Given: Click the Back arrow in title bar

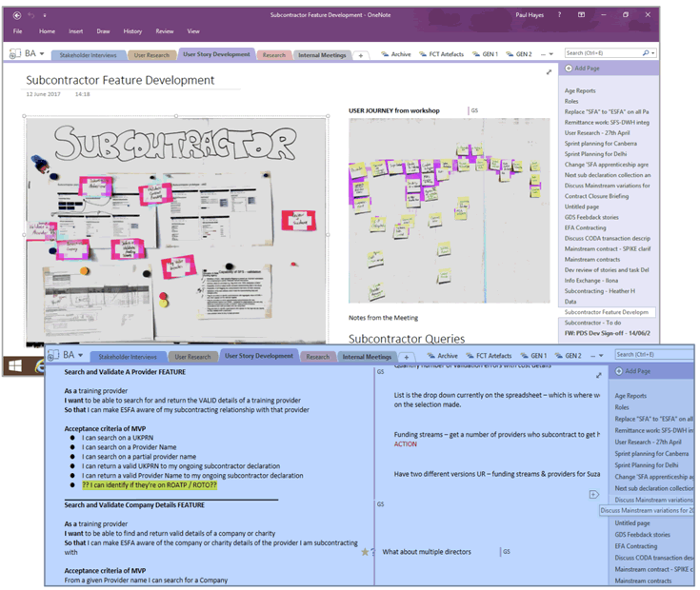Looking at the screenshot, I should pyautogui.click(x=17, y=15).
